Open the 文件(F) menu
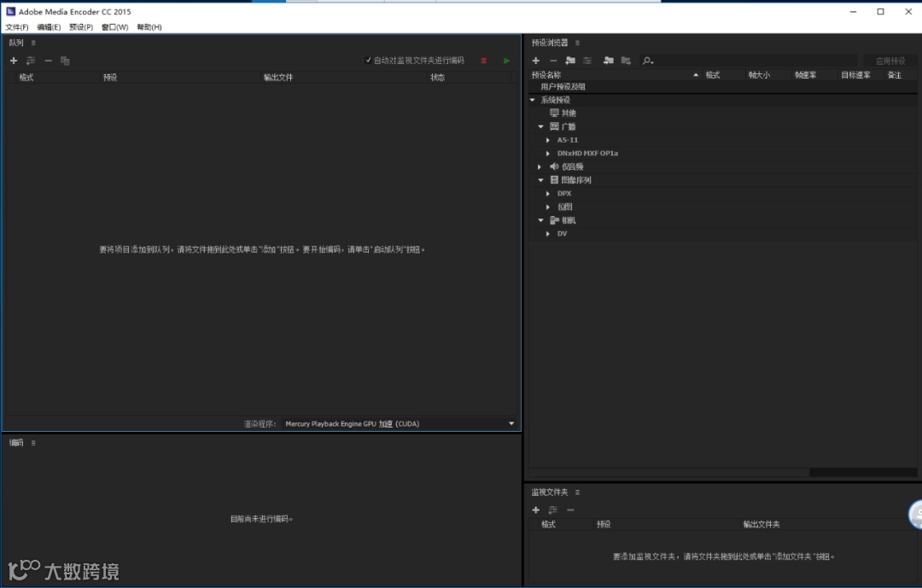Image resolution: width=922 pixels, height=588 pixels. (17, 27)
